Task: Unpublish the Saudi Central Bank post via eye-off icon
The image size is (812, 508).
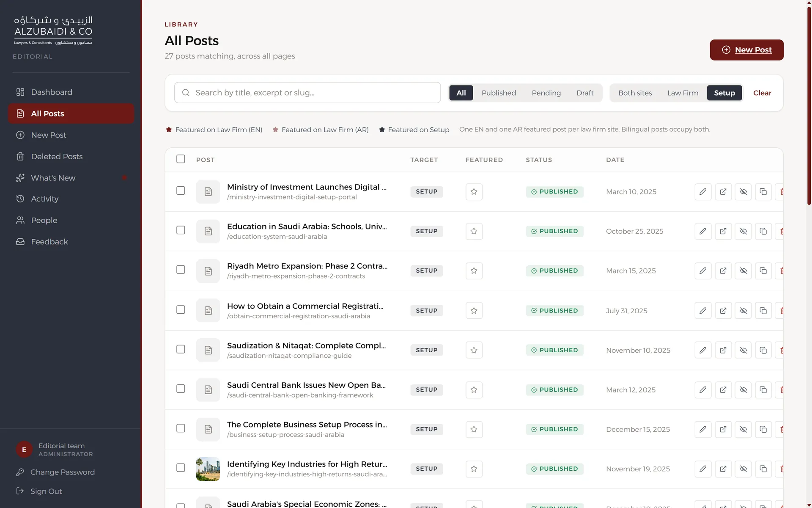Action: pyautogui.click(x=743, y=390)
